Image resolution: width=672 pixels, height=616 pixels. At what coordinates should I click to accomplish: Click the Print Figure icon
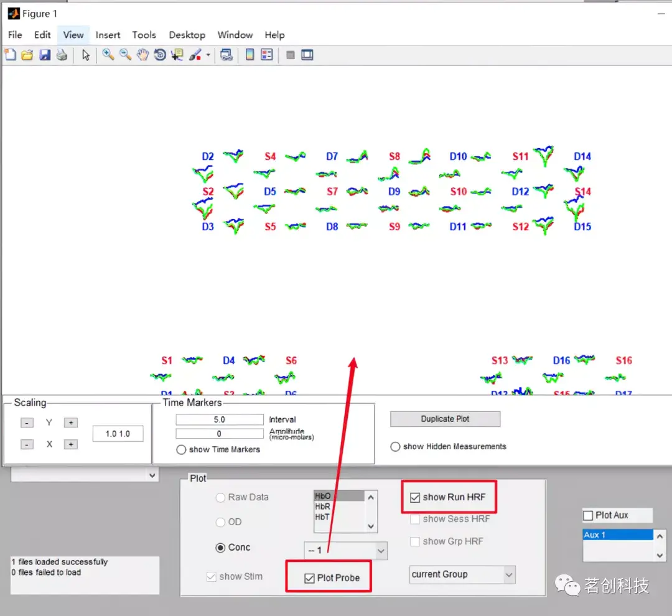click(x=62, y=55)
